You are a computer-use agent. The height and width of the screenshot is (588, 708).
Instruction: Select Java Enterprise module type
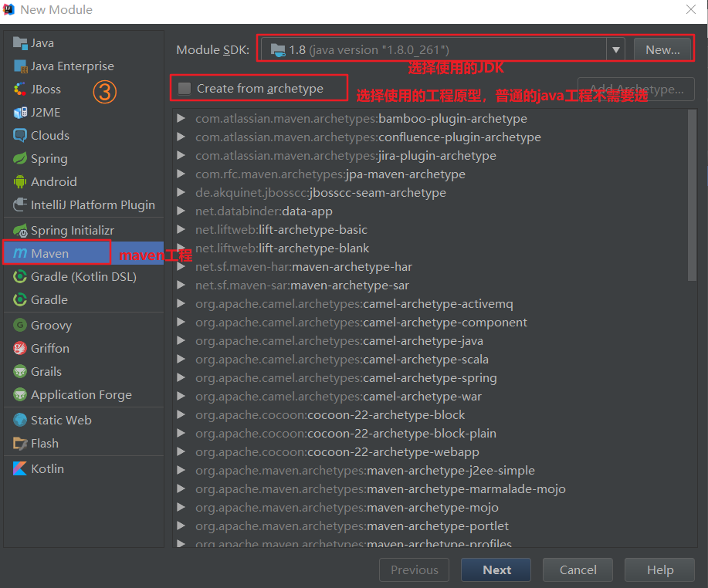tap(83, 66)
